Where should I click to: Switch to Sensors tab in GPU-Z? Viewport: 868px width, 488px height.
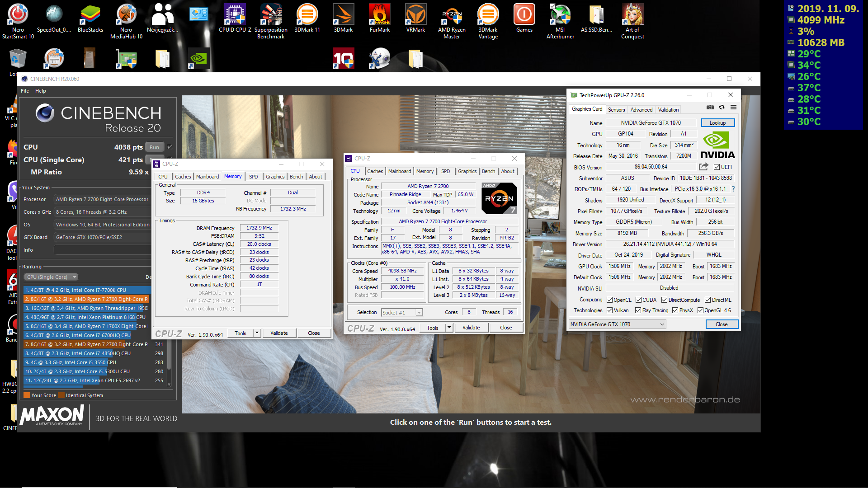click(x=616, y=110)
